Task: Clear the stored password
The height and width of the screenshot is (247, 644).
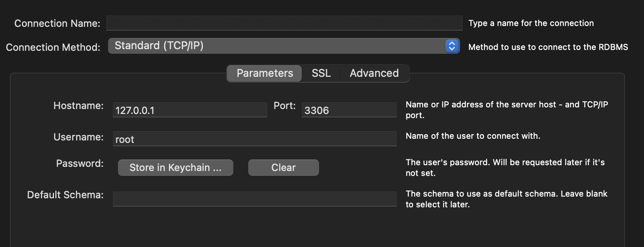Action: [283, 167]
